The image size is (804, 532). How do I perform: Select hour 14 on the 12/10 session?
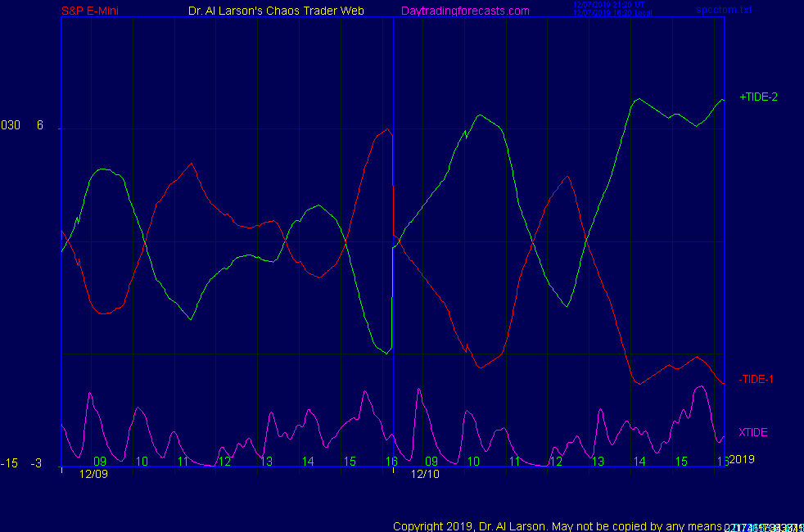pos(639,462)
